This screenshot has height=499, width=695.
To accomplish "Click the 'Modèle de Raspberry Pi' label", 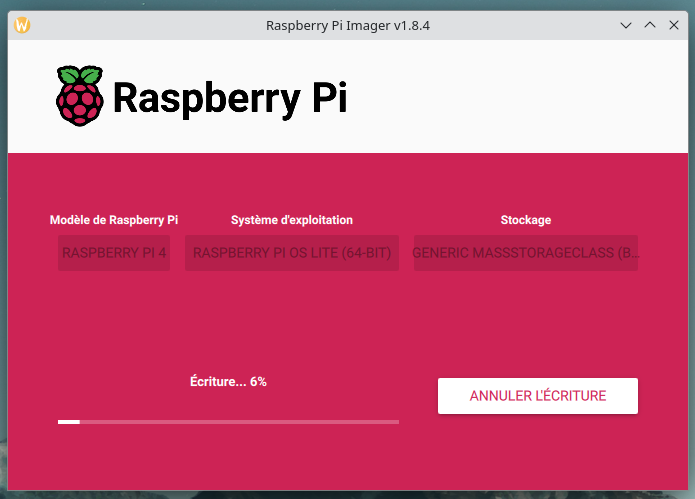I will pyautogui.click(x=114, y=220).
